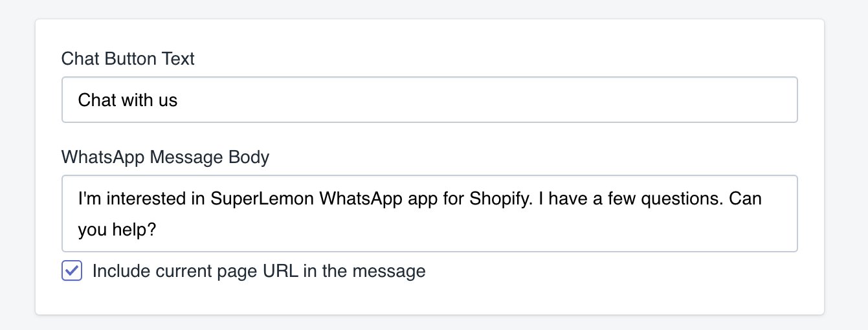Image resolution: width=868 pixels, height=330 pixels.
Task: Place cursor on 'Chat with us' text
Action: [x=128, y=100]
